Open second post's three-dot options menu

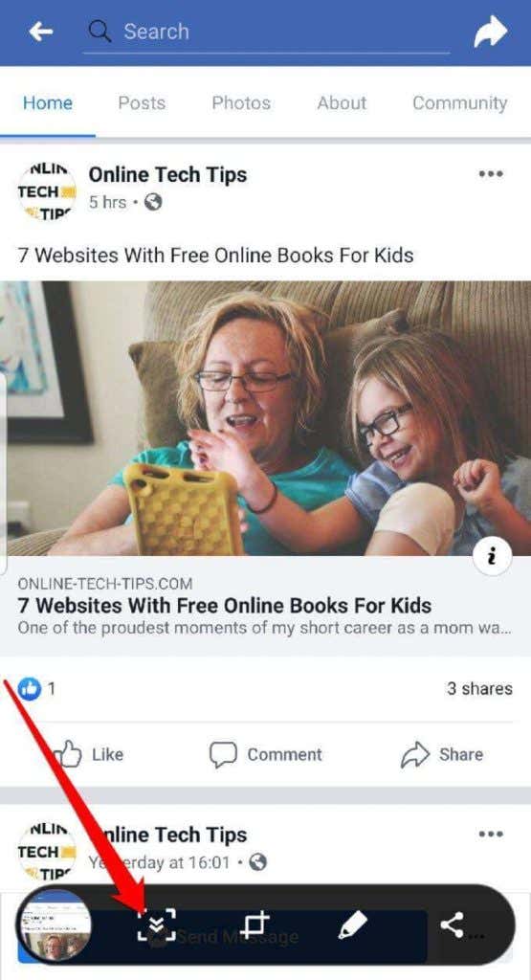491,834
